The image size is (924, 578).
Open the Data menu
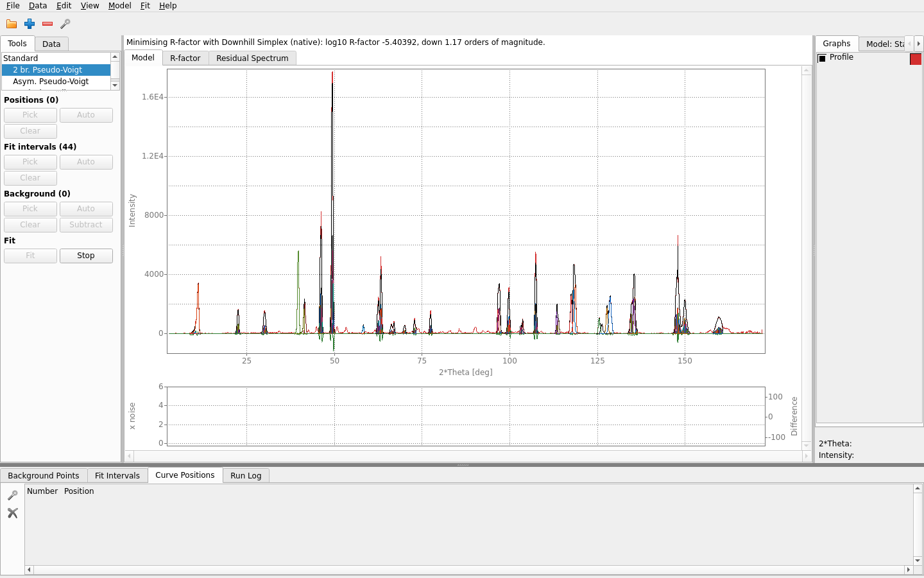pos(38,6)
